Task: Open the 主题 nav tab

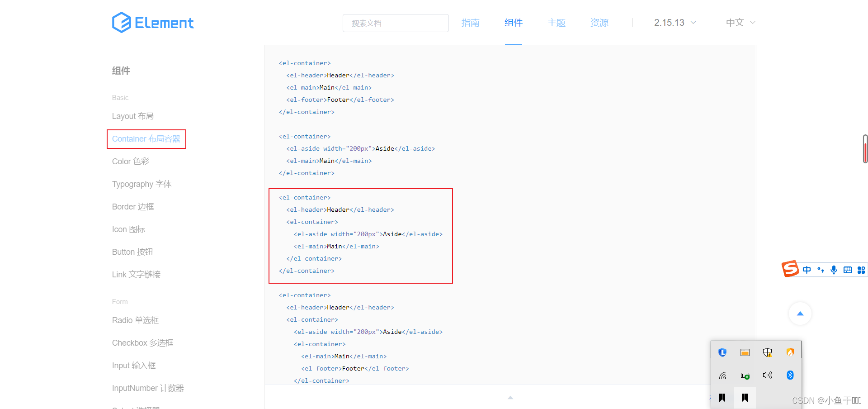Action: [557, 23]
